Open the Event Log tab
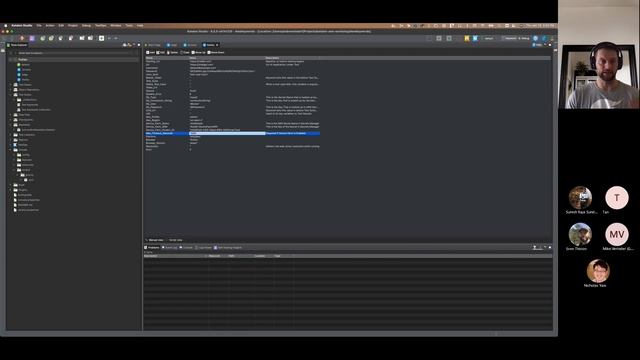640x360 pixels. point(170,247)
